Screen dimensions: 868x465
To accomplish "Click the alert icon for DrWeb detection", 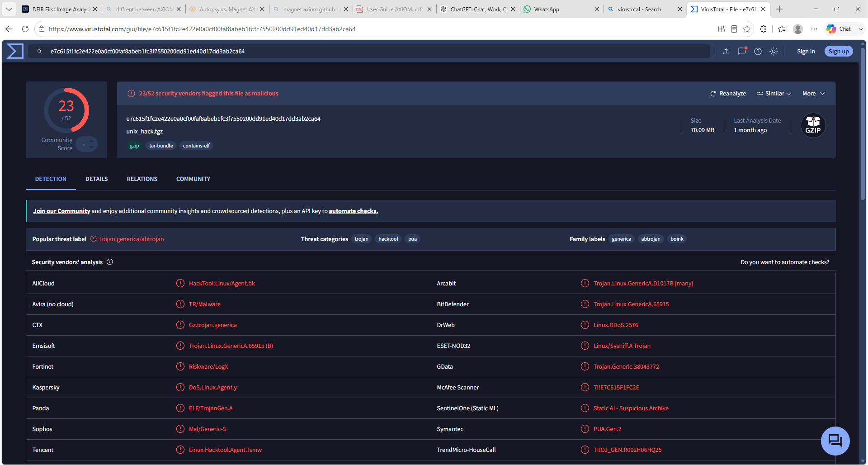I will (585, 325).
